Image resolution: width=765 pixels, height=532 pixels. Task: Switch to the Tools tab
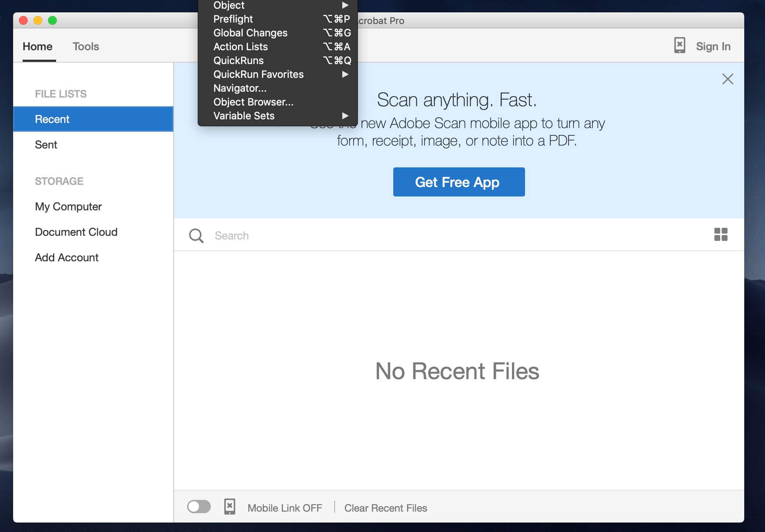point(86,47)
